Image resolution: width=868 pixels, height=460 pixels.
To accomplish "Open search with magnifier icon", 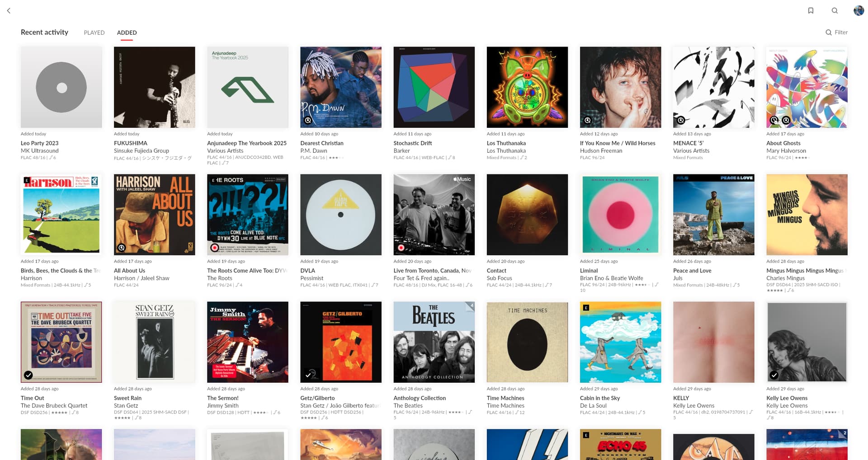I will click(835, 10).
